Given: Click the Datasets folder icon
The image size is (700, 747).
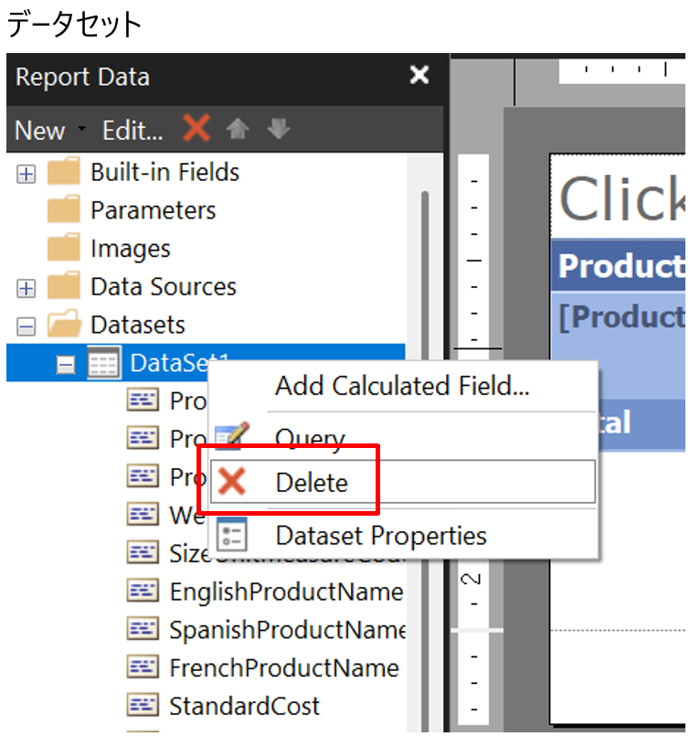Looking at the screenshot, I should (x=64, y=325).
